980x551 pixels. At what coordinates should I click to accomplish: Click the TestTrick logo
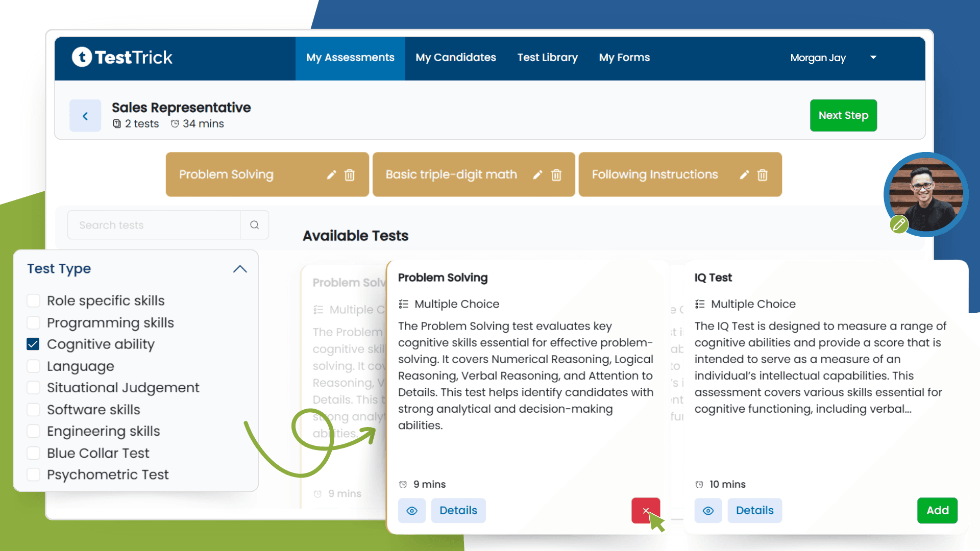pyautogui.click(x=121, y=57)
